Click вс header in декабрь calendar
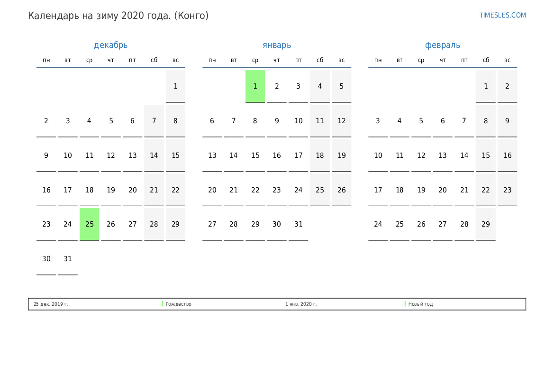Image resolution: width=554 pixels, height=392 pixels. point(176,60)
